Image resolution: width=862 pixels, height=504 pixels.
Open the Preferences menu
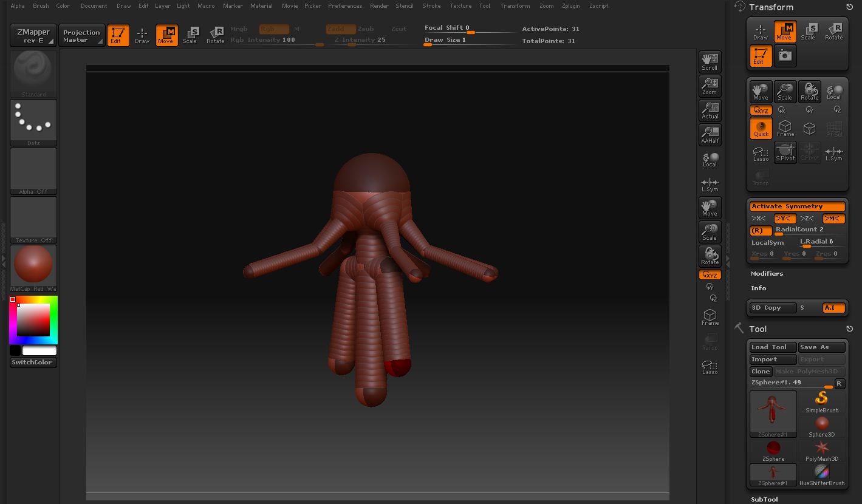(x=345, y=6)
